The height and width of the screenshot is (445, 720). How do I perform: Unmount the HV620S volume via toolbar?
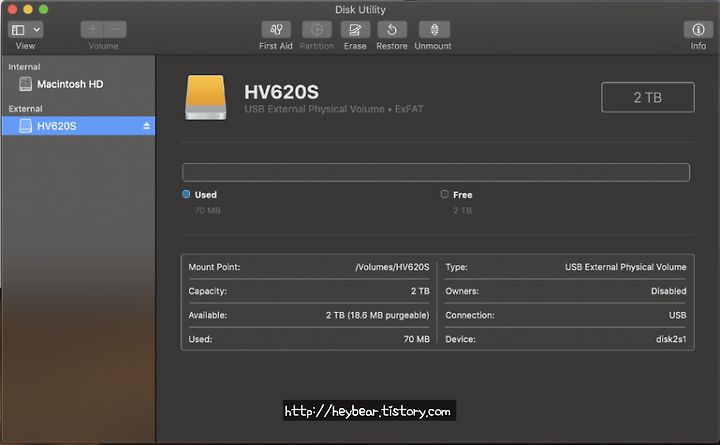point(434,30)
